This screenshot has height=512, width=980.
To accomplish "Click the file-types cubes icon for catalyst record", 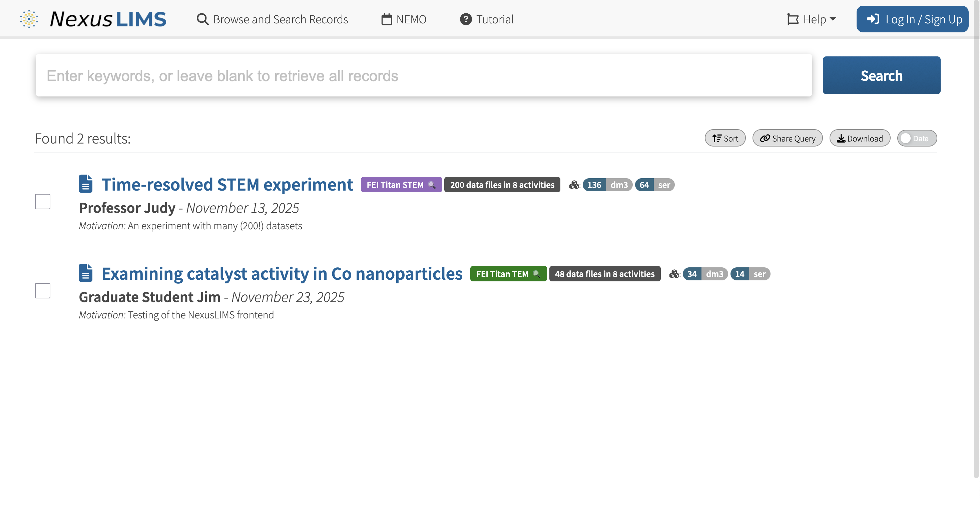I will coord(674,274).
